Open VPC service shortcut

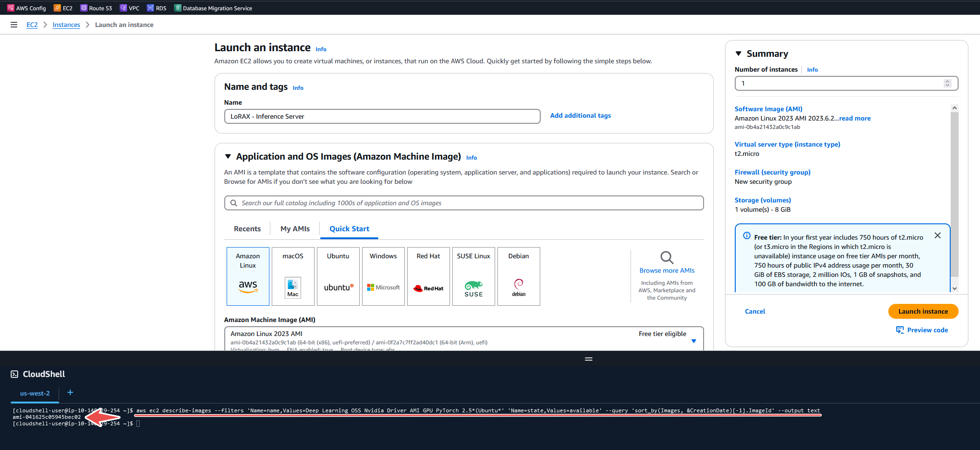(130, 8)
